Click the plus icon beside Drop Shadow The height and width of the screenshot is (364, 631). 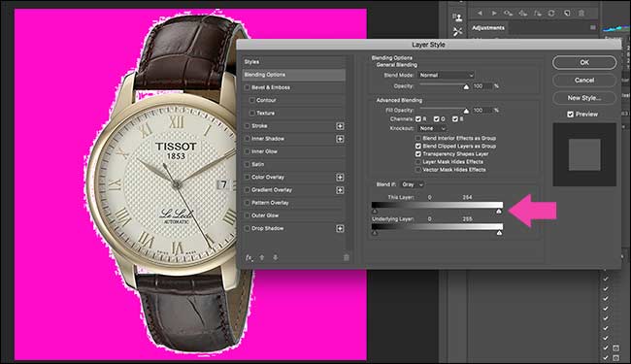click(x=340, y=228)
